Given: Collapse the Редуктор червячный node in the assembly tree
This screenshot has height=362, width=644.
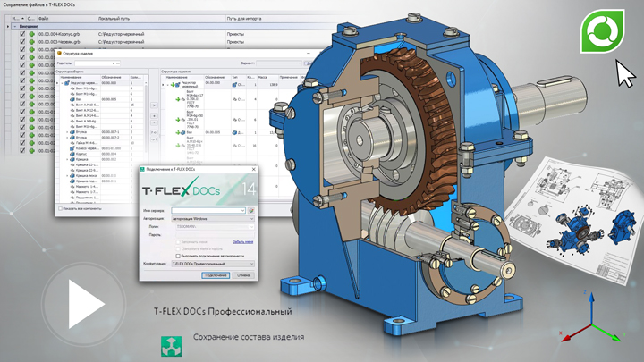Looking at the screenshot, I should point(63,83).
